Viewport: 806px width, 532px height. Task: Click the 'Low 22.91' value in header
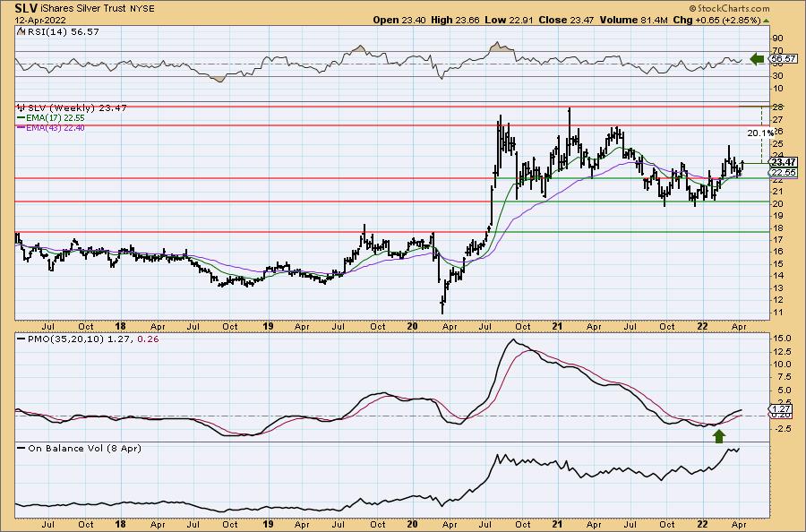510,20
